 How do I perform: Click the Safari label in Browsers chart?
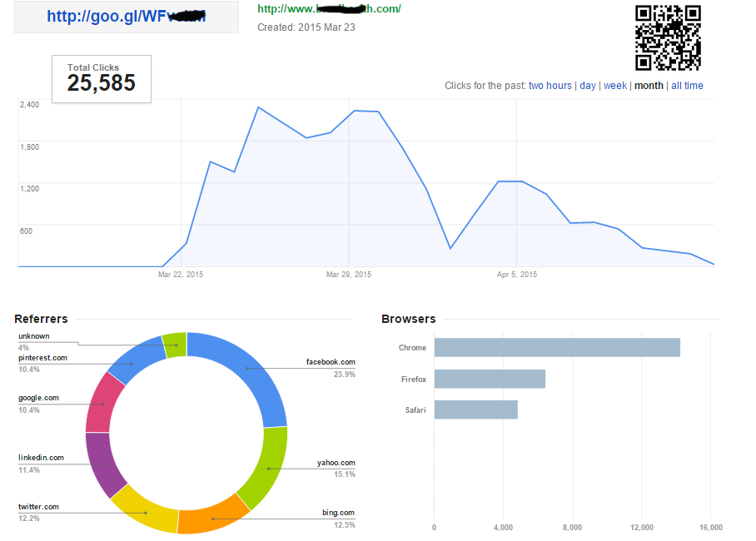415,410
